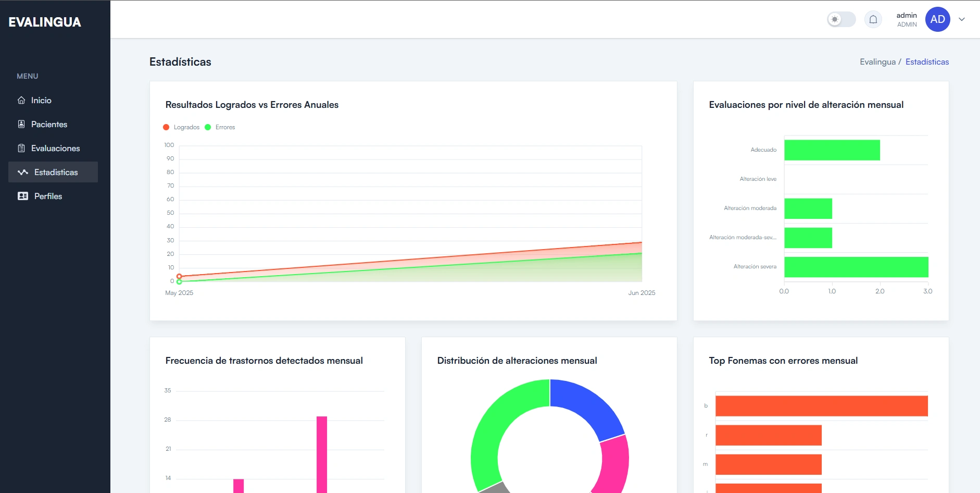
Task: Toggle the Errores legend series
Action: [x=220, y=127]
